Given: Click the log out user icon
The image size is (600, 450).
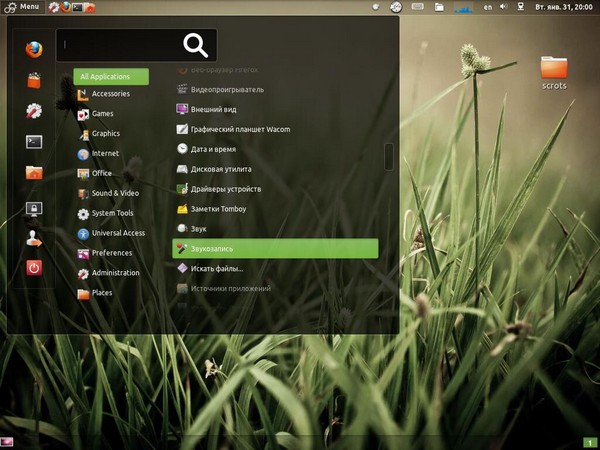Looking at the screenshot, I should [x=33, y=238].
